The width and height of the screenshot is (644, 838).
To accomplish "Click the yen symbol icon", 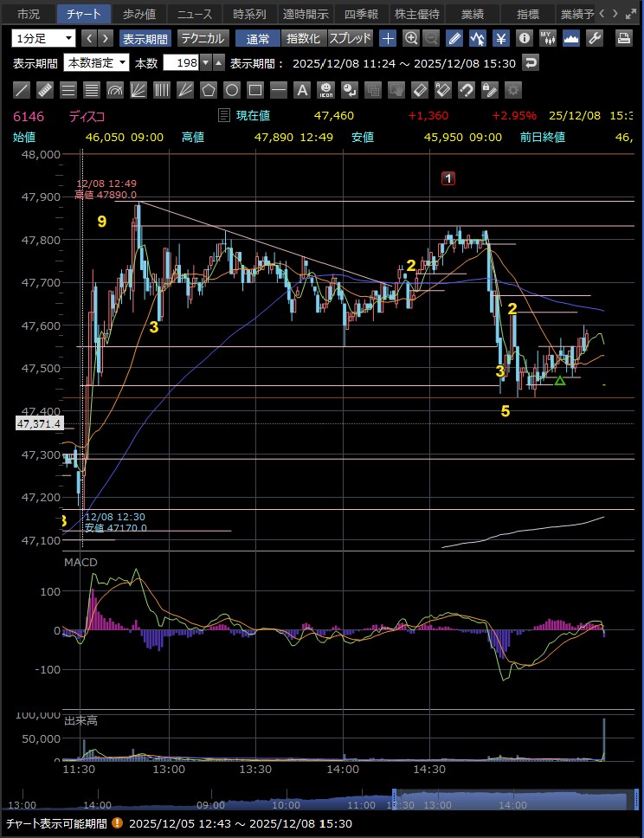I will pyautogui.click(x=500, y=38).
